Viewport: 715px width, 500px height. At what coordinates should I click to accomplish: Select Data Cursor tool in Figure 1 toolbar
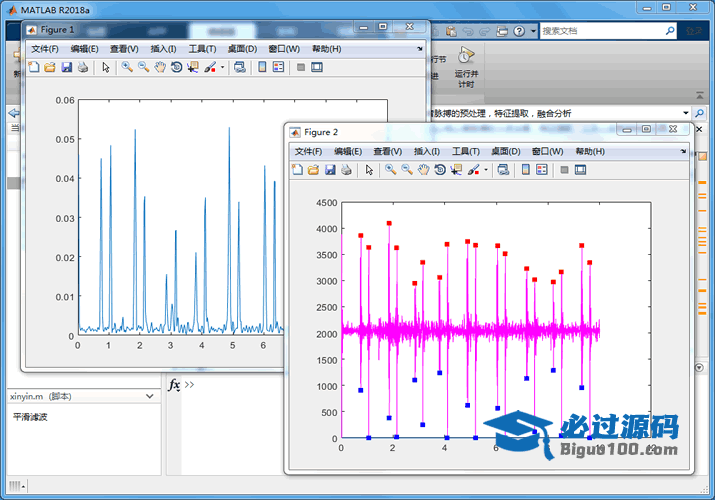click(x=192, y=67)
